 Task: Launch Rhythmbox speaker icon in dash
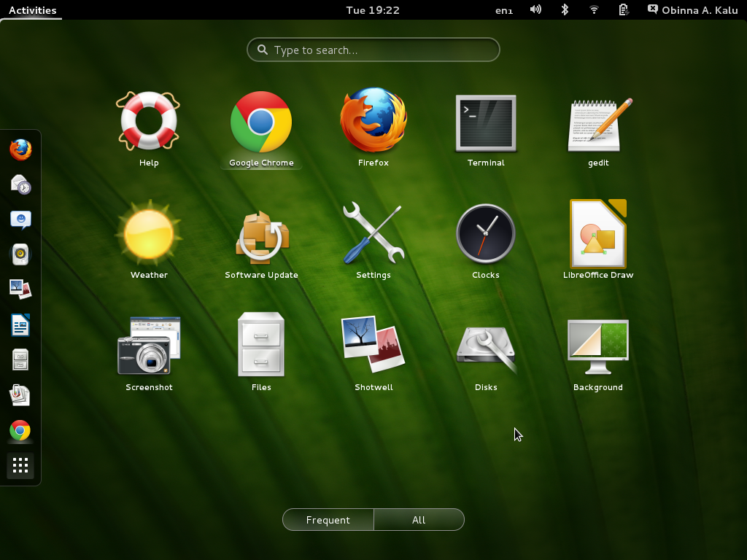[x=20, y=254]
